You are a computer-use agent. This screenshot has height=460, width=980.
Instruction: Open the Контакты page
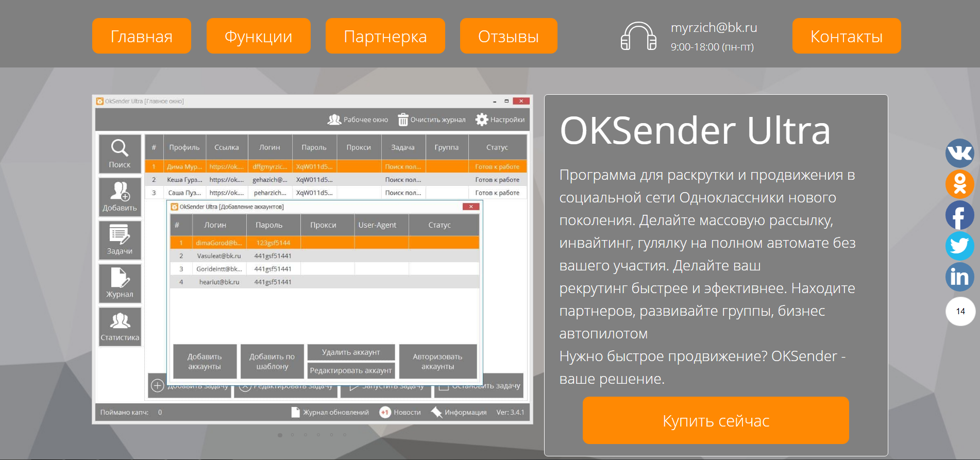[x=846, y=36]
